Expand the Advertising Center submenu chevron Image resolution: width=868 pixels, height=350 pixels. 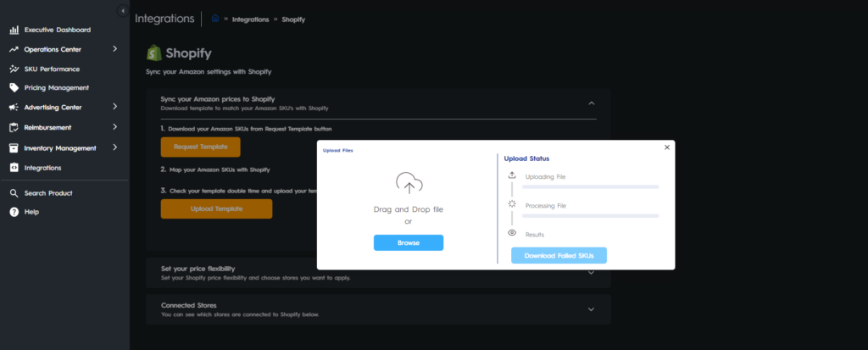114,106
